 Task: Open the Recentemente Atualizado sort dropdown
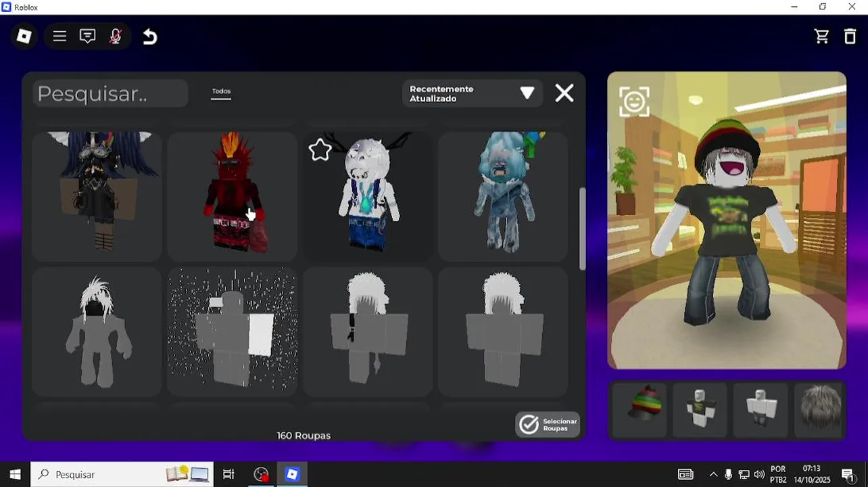[x=472, y=93]
